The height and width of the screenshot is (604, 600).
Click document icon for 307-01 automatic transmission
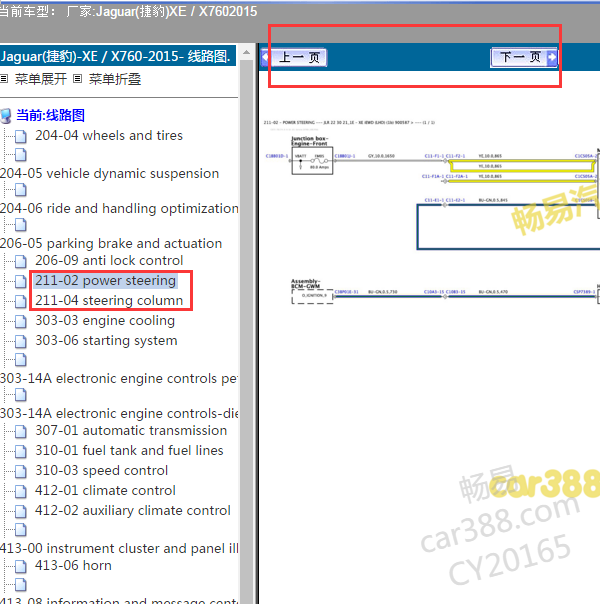(x=21, y=431)
